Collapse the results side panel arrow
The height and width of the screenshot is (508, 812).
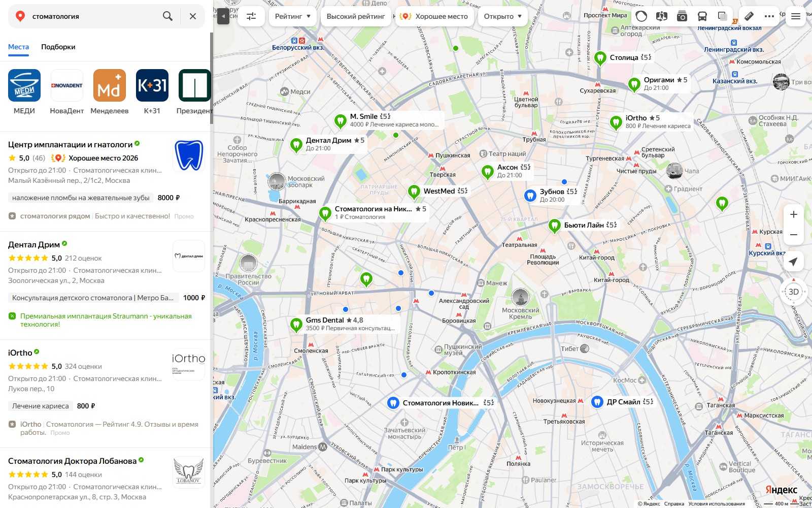223,16
